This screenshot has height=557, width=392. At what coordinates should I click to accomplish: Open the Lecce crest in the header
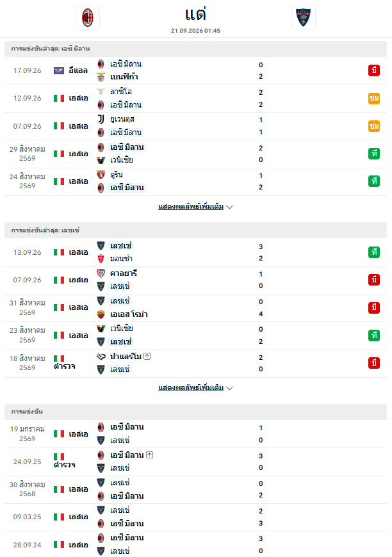pos(304,18)
